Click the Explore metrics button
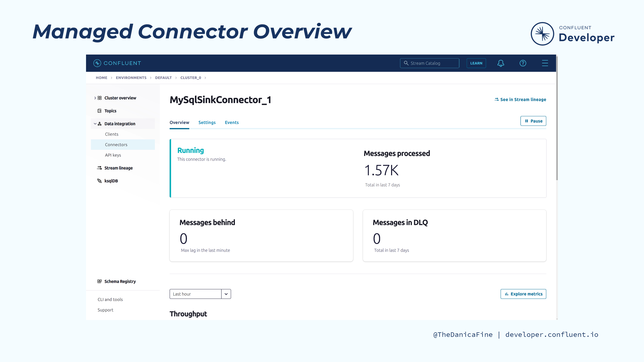 523,294
